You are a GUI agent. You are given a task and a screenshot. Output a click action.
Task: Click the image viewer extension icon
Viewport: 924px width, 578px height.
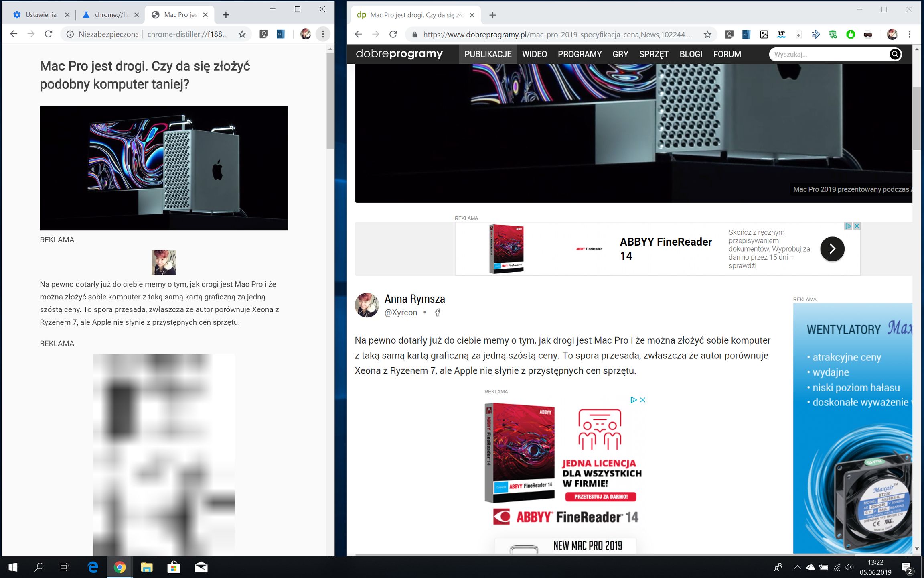click(x=764, y=35)
